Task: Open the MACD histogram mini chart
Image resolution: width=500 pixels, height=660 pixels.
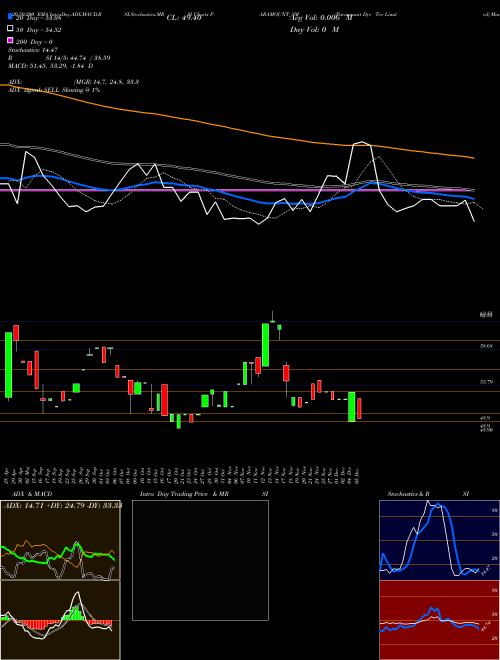Action: (x=60, y=620)
